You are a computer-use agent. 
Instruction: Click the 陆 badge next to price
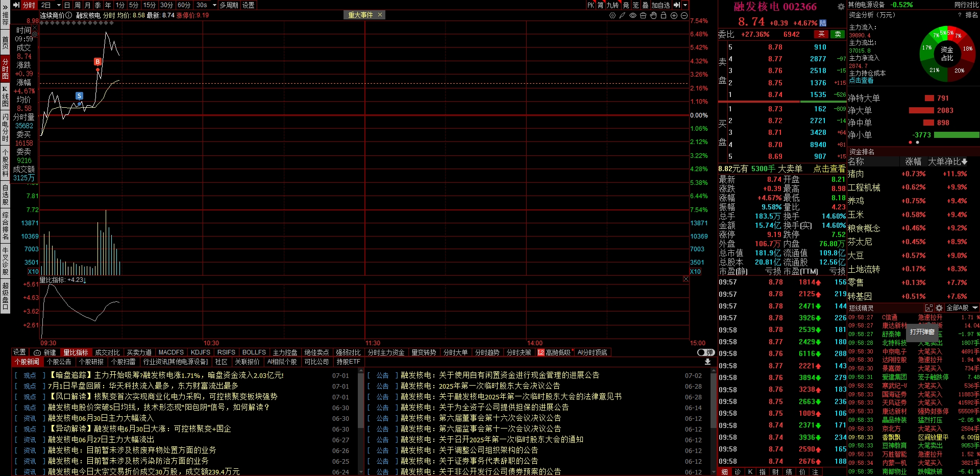pos(823,23)
